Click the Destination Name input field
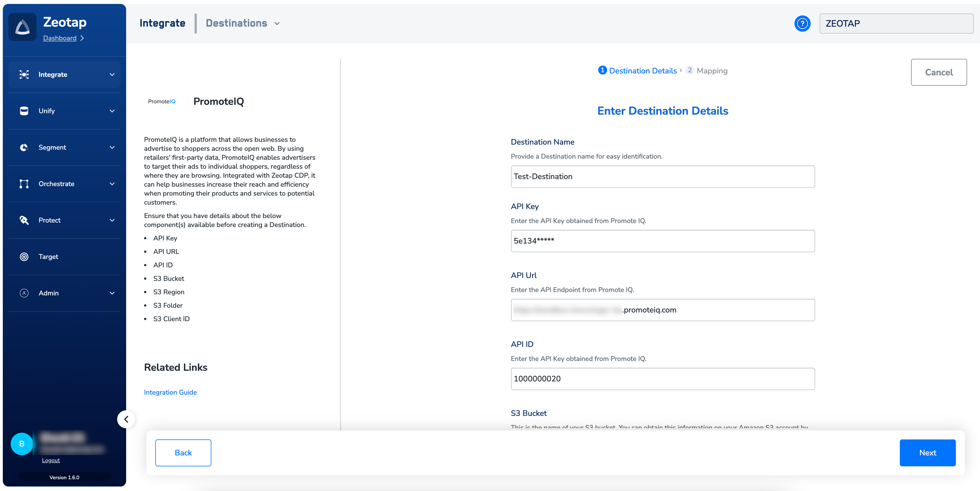 pos(662,177)
